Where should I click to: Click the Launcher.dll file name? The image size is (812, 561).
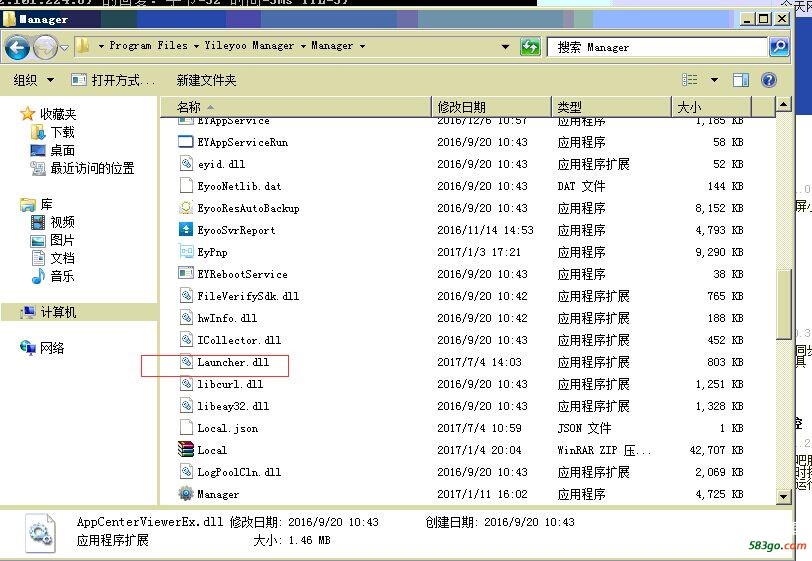233,362
